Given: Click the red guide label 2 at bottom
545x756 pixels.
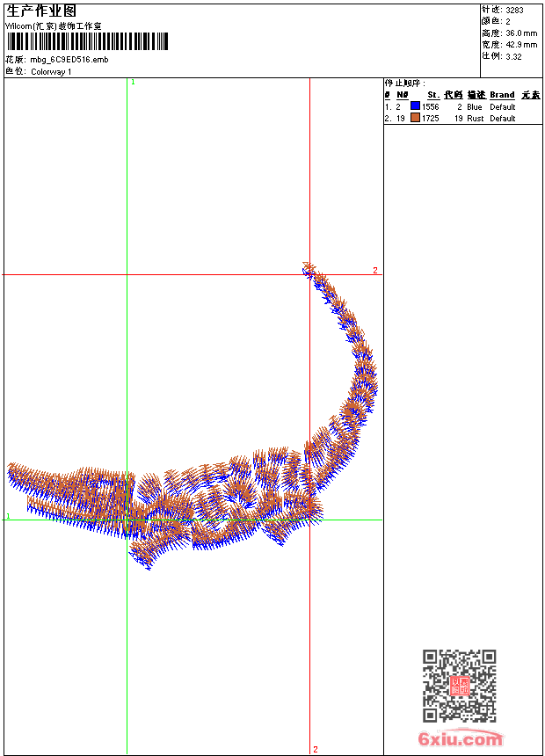Looking at the screenshot, I should [316, 749].
